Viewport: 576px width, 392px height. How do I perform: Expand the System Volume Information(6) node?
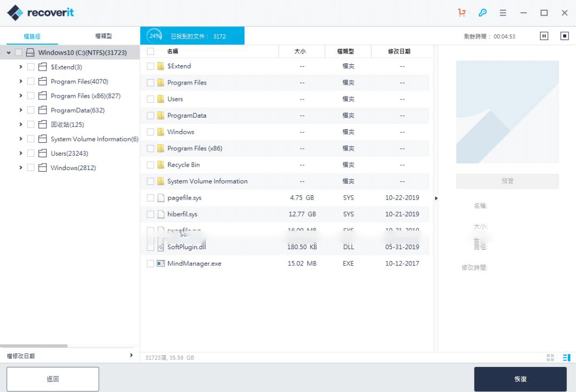point(20,139)
